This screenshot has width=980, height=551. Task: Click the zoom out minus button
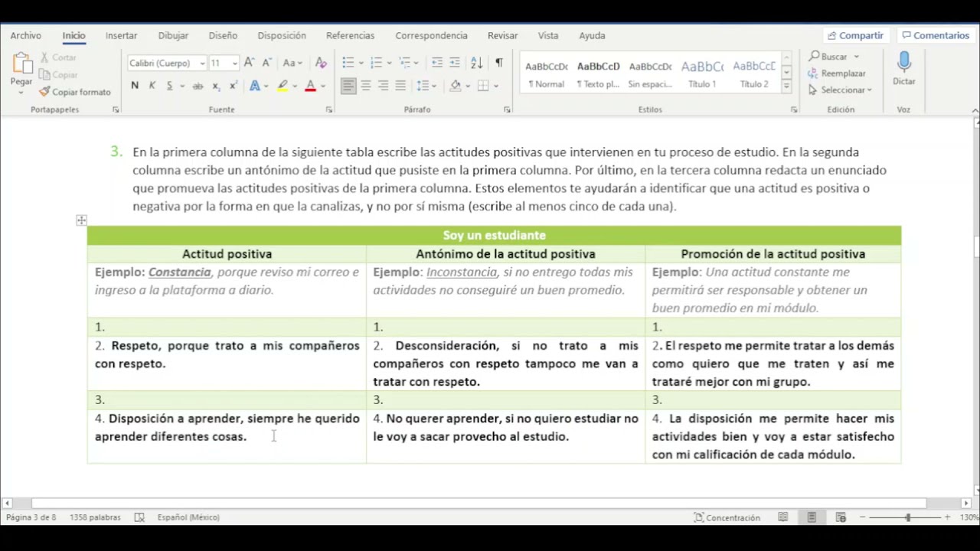(x=862, y=517)
